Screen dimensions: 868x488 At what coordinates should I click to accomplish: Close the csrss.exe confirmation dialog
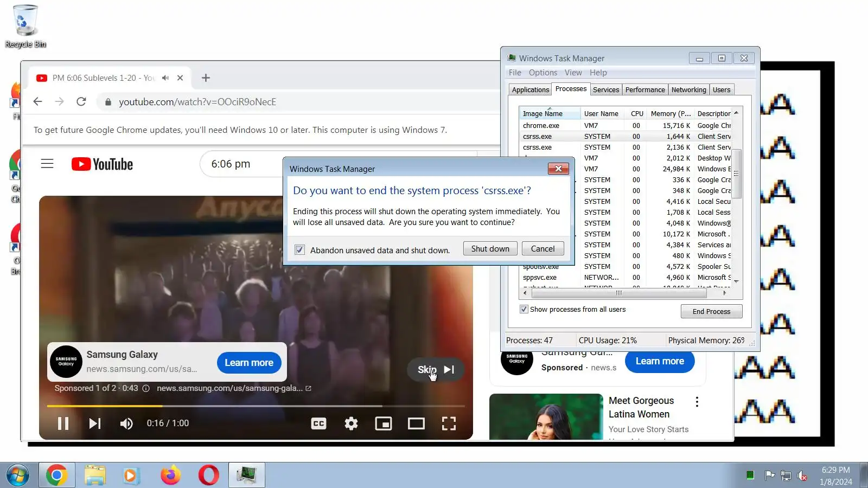click(x=558, y=169)
